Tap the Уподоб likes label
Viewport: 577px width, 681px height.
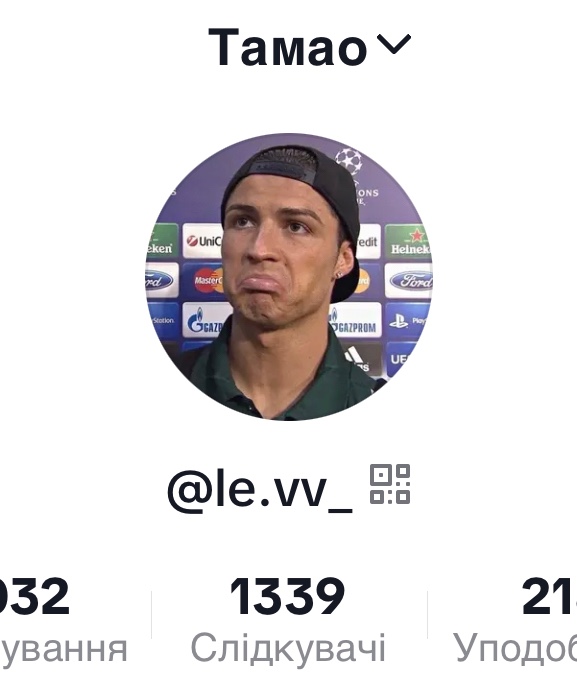pos(515,648)
